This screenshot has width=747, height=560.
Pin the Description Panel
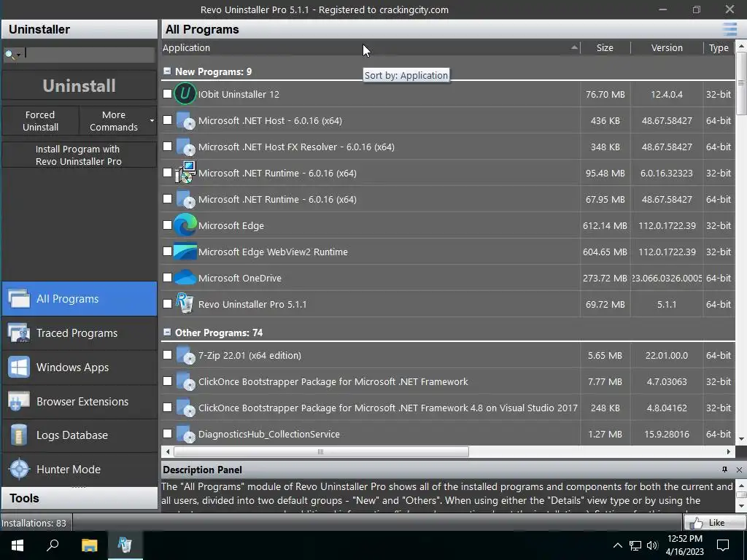[x=724, y=470]
